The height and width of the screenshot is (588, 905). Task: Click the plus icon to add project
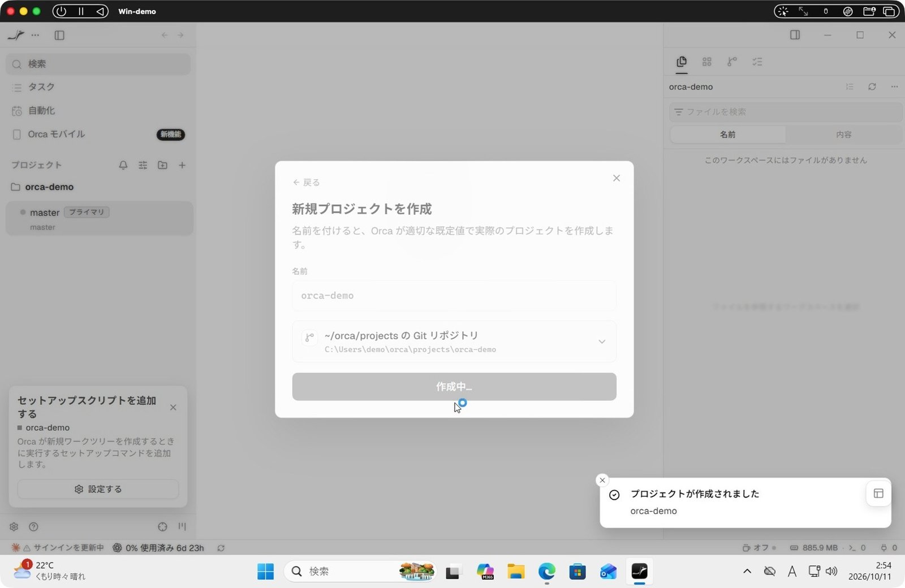pyautogui.click(x=182, y=165)
